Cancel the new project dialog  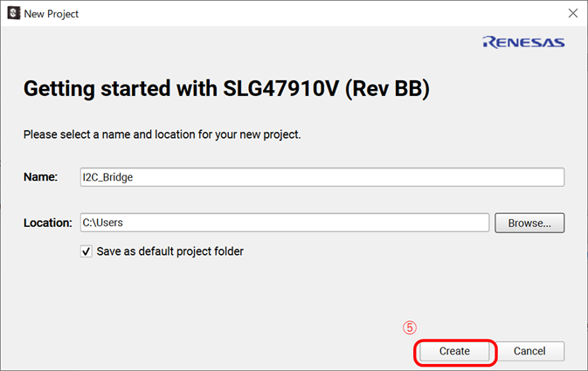(529, 351)
